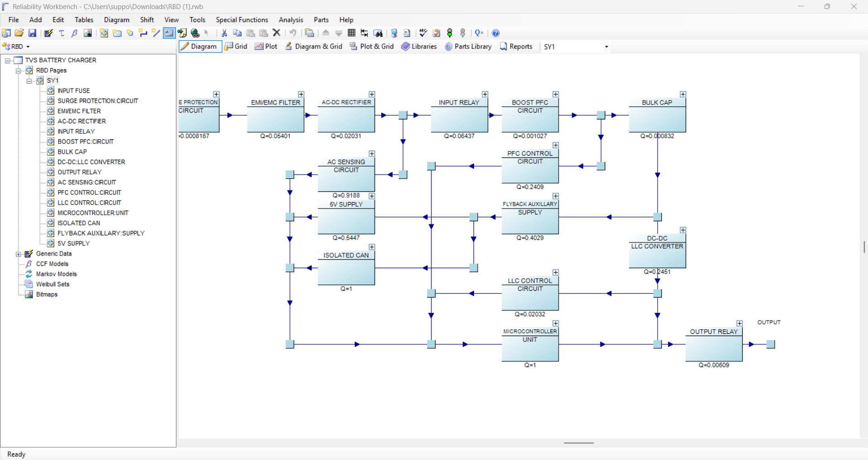Select INPUT FUSE in the tree
This screenshot has height=460, width=868.
coord(74,91)
